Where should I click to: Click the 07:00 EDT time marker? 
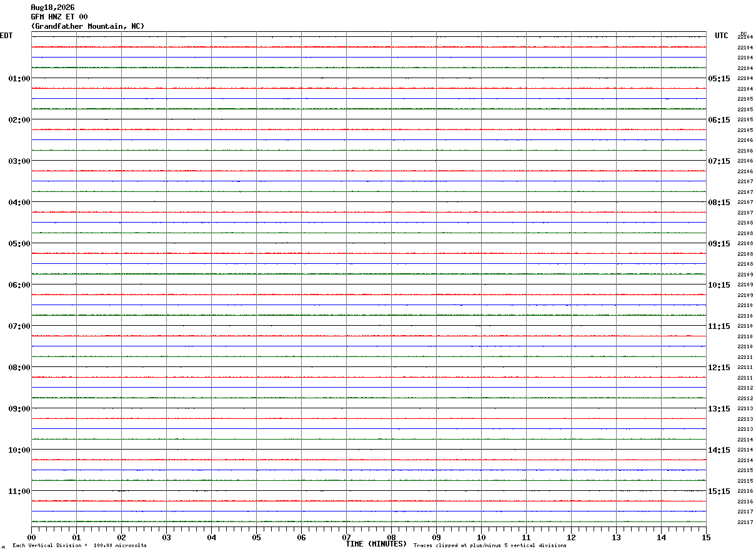(19, 326)
